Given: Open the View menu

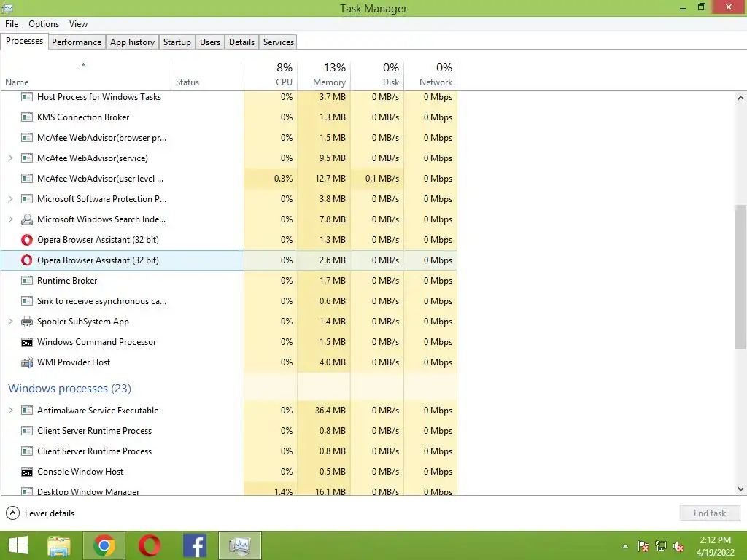Looking at the screenshot, I should pos(78,24).
